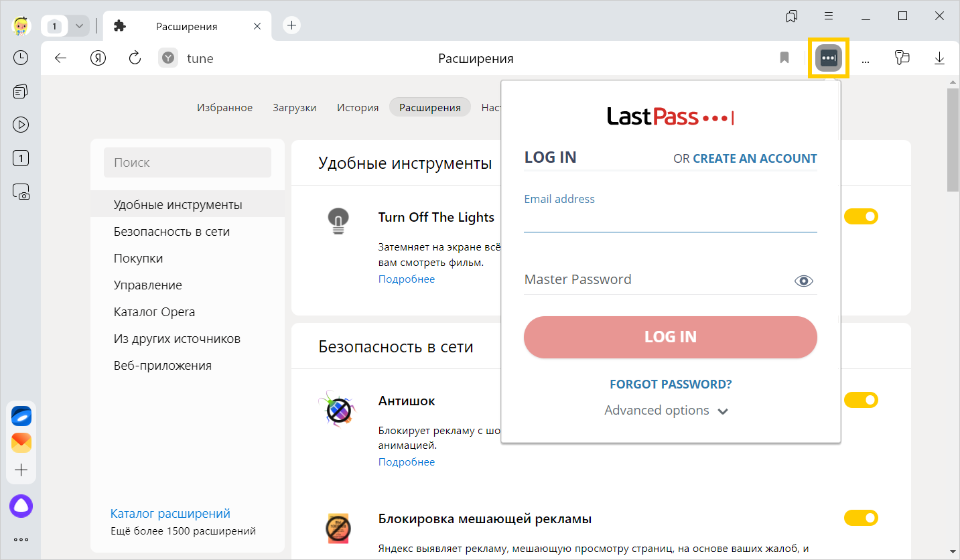Click the page vertical scrollbar
Viewport: 960px width, 560px height.
(x=953, y=139)
